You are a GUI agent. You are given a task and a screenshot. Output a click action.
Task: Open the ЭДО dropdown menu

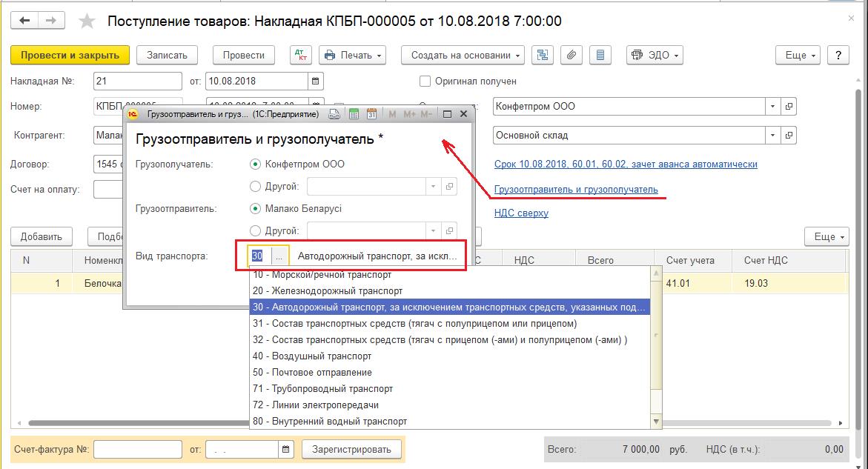[655, 55]
